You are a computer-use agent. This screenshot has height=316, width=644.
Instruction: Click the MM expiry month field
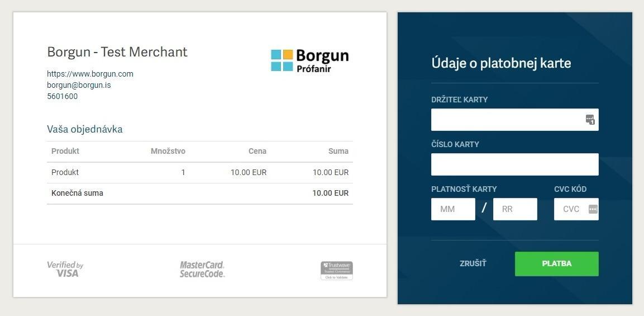(x=453, y=209)
